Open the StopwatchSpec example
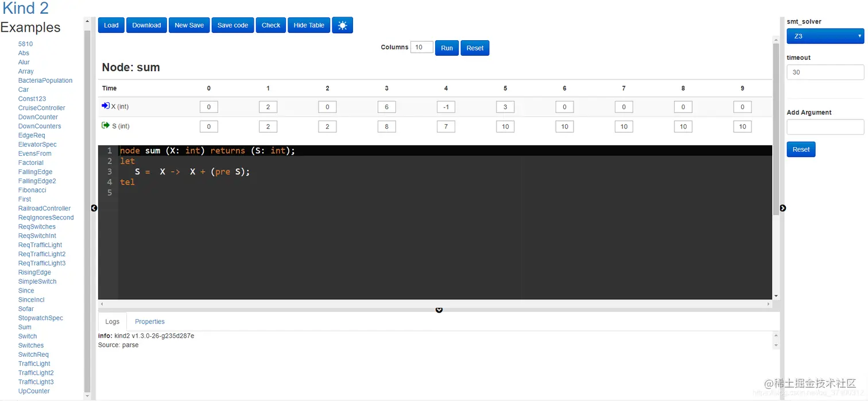This screenshot has height=401, width=868. click(41, 318)
